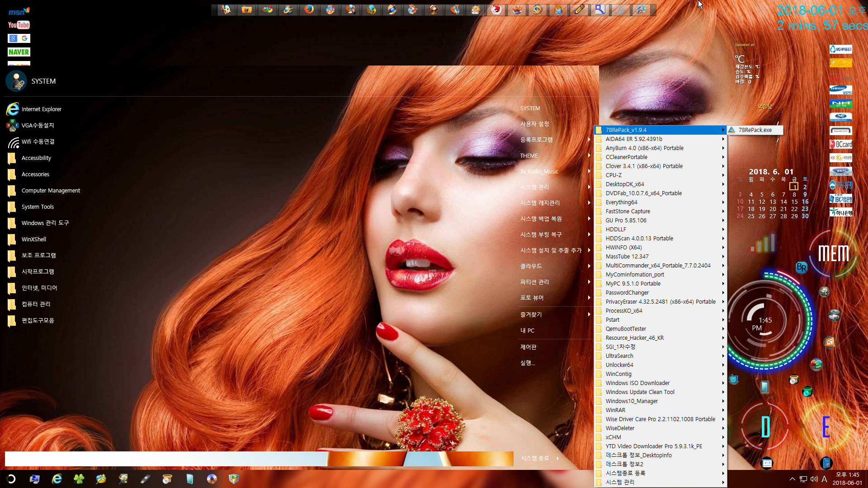Open the NH bank shortcut

click(x=841, y=103)
